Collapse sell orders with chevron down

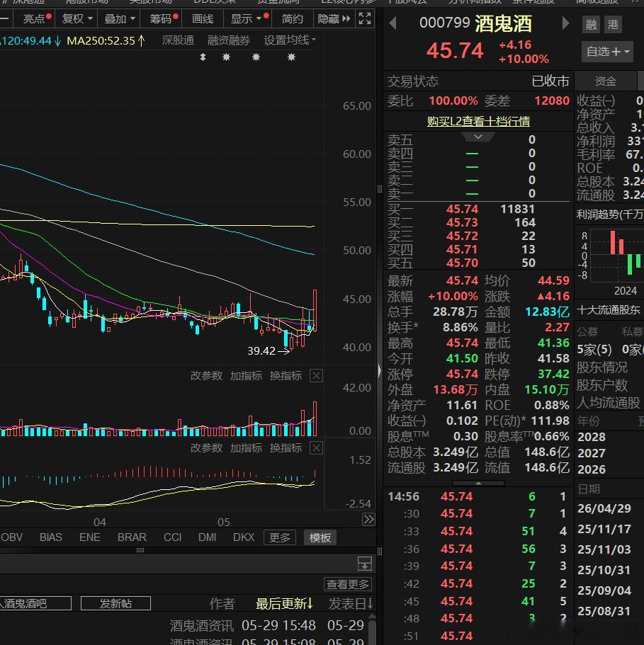[478, 137]
